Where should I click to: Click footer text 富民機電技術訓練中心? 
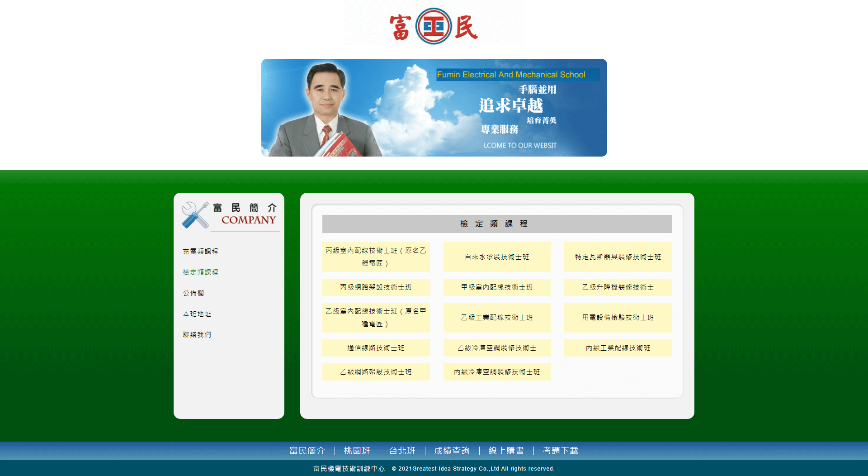point(349,469)
